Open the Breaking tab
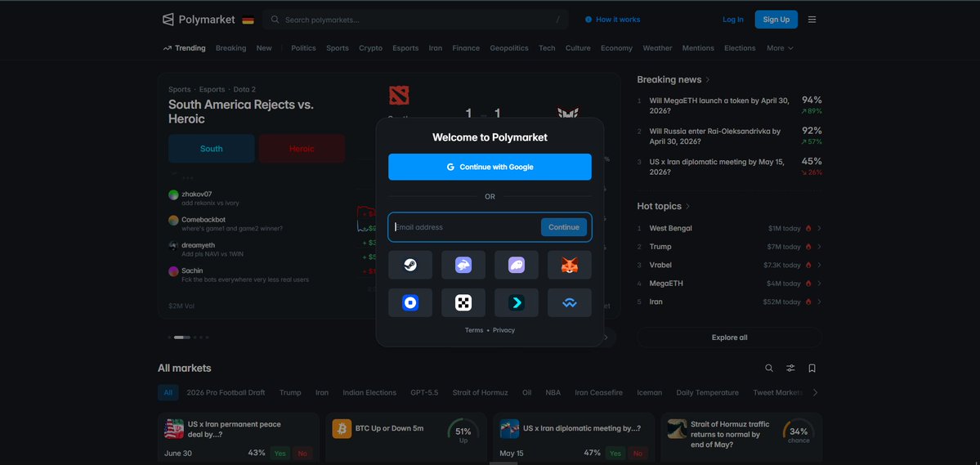This screenshot has height=465, width=980. pyautogui.click(x=230, y=48)
